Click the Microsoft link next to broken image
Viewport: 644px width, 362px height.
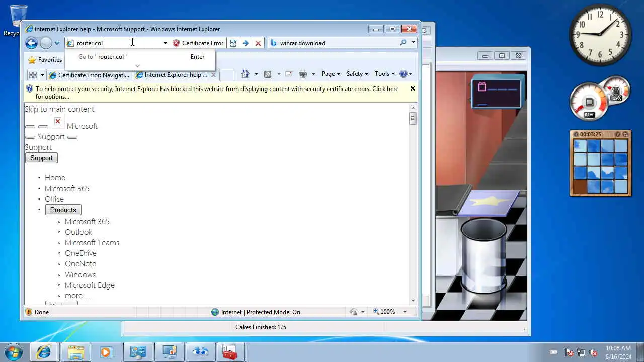point(82,126)
